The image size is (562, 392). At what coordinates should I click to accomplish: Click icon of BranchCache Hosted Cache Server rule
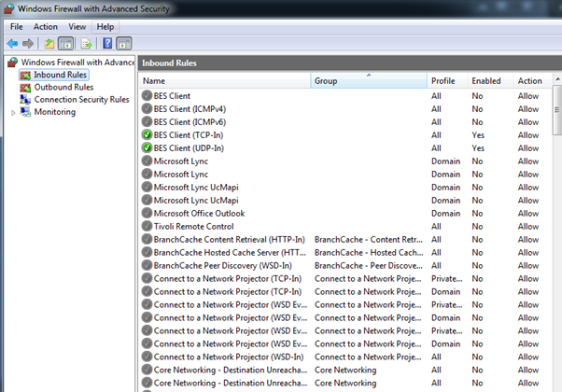pyautogui.click(x=147, y=252)
